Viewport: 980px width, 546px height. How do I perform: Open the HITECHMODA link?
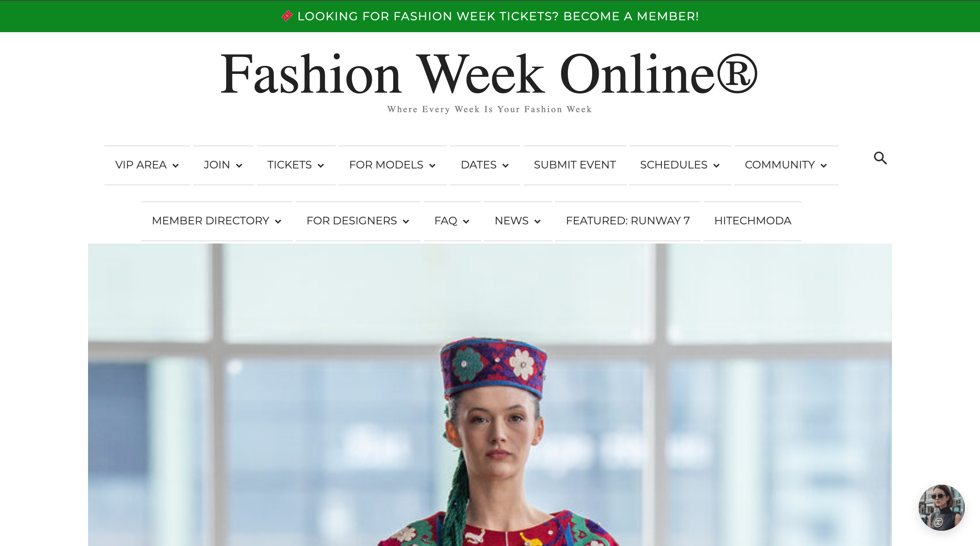tap(753, 221)
